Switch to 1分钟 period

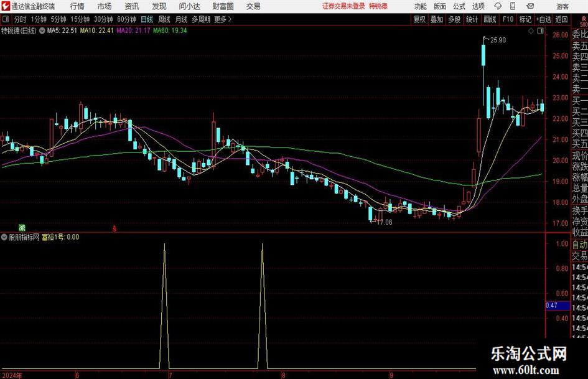pyautogui.click(x=38, y=19)
